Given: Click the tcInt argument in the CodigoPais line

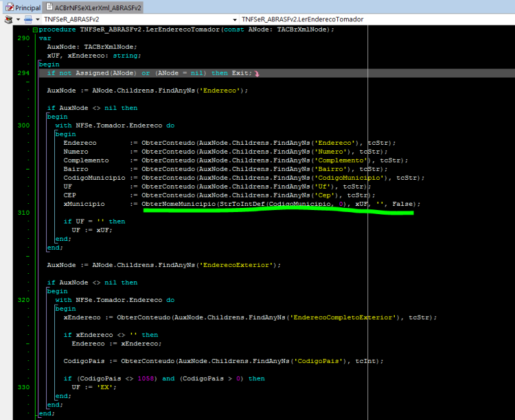Looking at the screenshot, I should [x=365, y=361].
